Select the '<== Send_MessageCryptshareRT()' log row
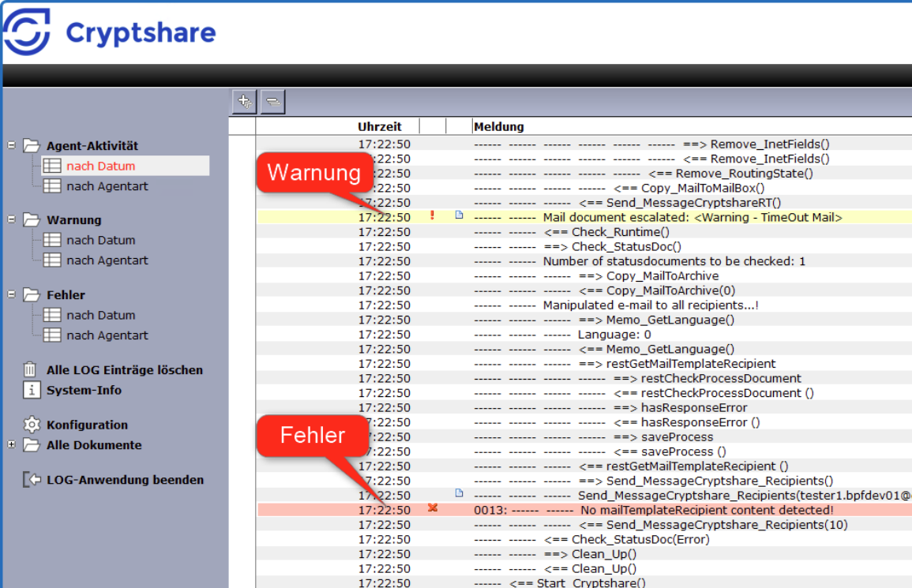 pyautogui.click(x=584, y=202)
